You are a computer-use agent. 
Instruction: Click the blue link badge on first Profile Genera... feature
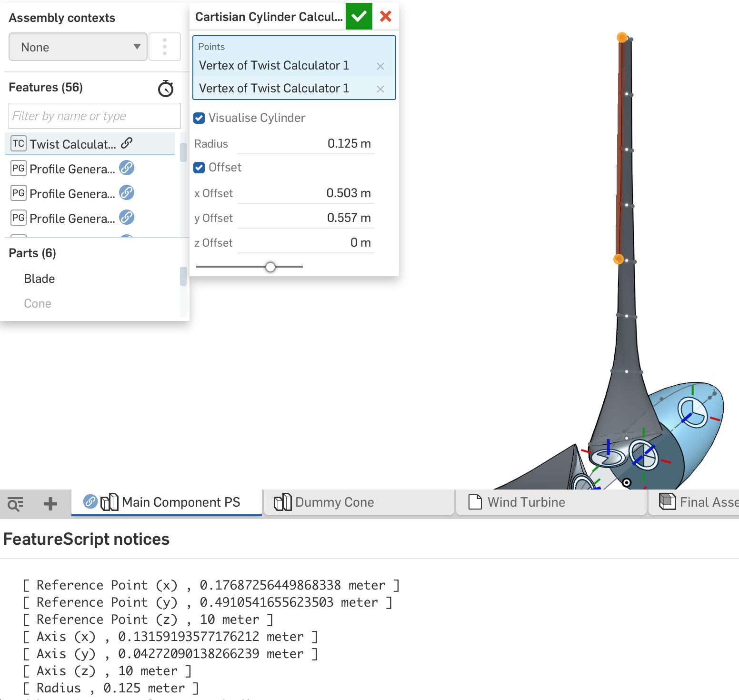pos(127,168)
